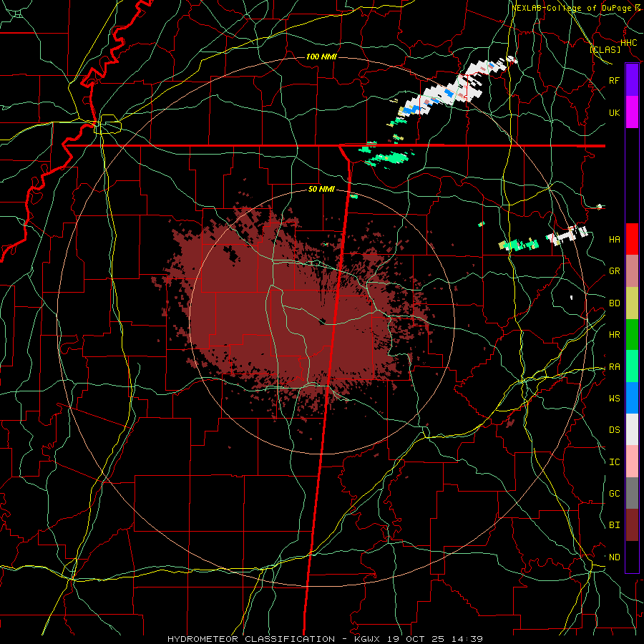Click the DS legend label
Image resolution: width=644 pixels, height=644 pixels.
coord(615,429)
